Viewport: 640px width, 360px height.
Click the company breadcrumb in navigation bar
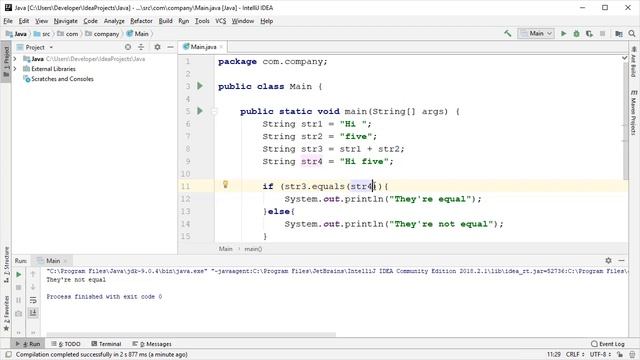[x=102, y=34]
